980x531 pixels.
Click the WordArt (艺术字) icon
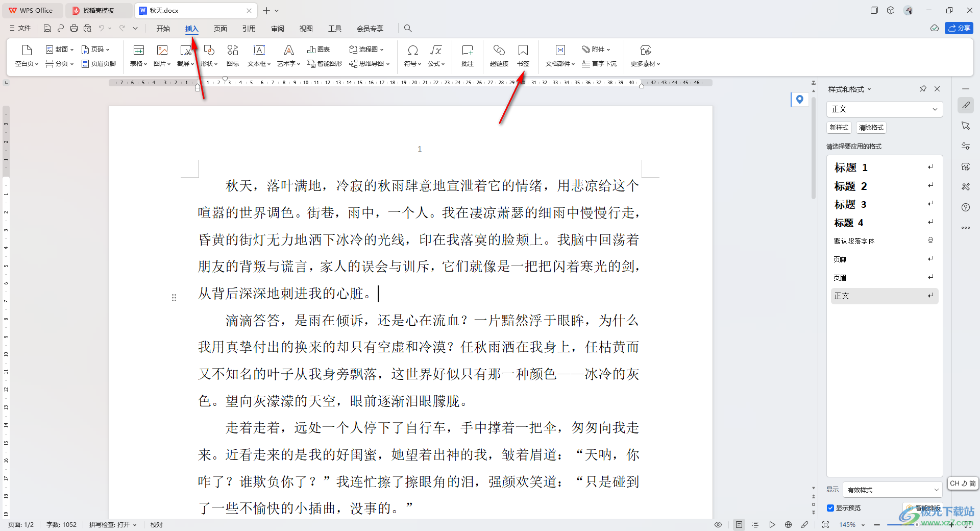(289, 50)
